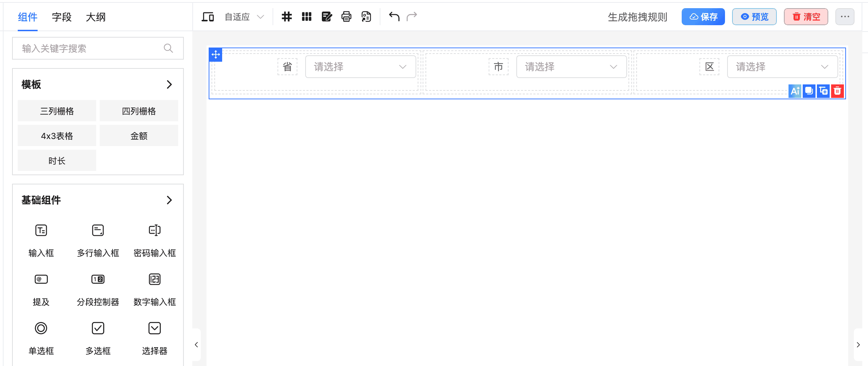Click the drag move handle on grid
Image resolution: width=868 pixels, height=366 pixels.
[216, 55]
